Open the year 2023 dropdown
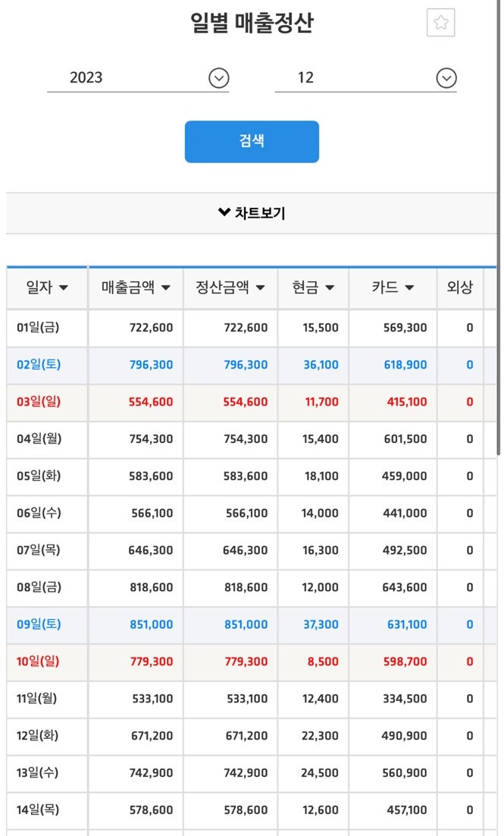Image resolution: width=504 pixels, height=836 pixels. [x=138, y=78]
